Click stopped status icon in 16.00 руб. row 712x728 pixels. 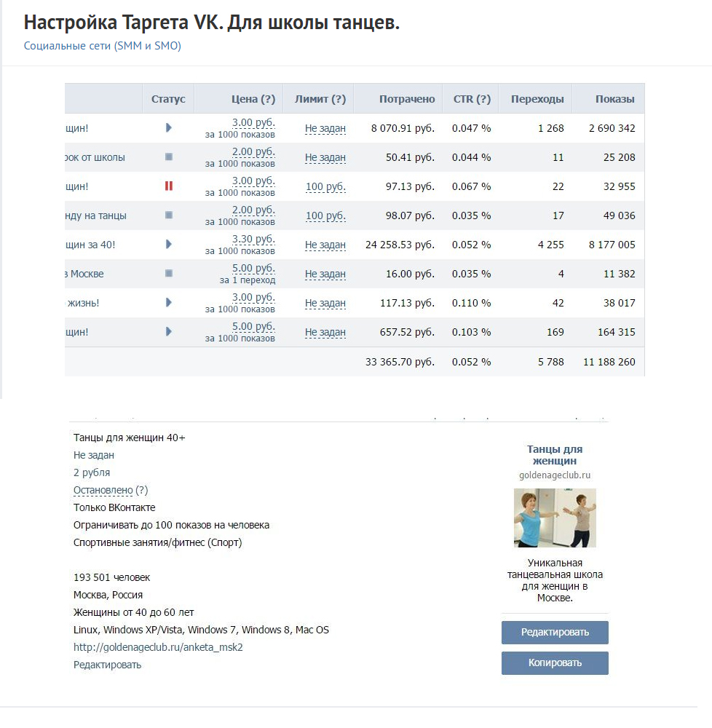coord(169,274)
